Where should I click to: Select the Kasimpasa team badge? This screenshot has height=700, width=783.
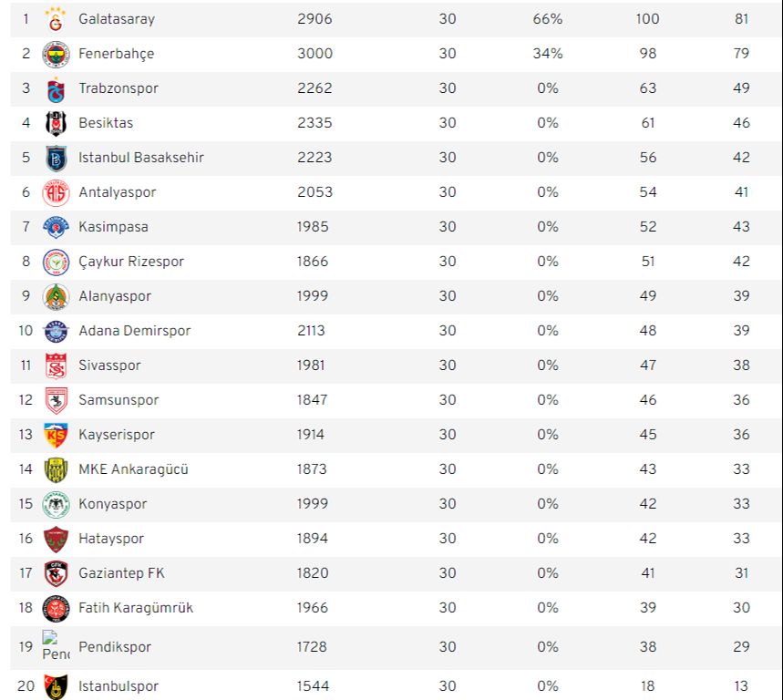[x=56, y=227]
